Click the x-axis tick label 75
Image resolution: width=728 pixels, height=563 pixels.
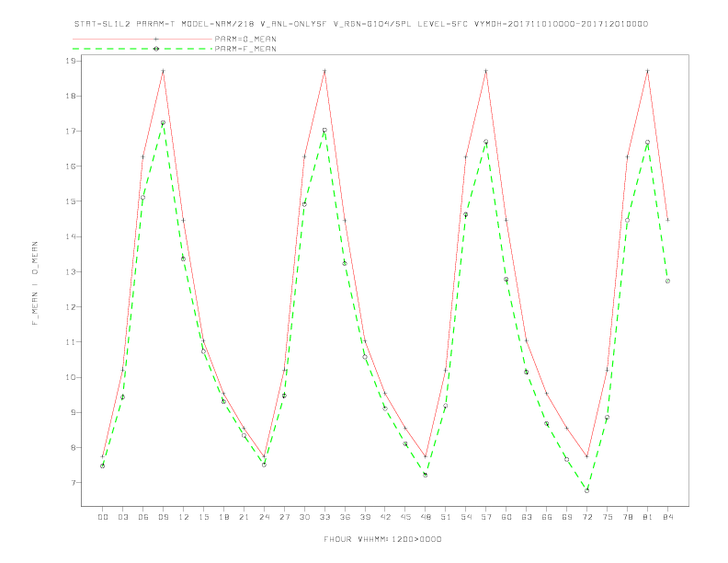(608, 517)
